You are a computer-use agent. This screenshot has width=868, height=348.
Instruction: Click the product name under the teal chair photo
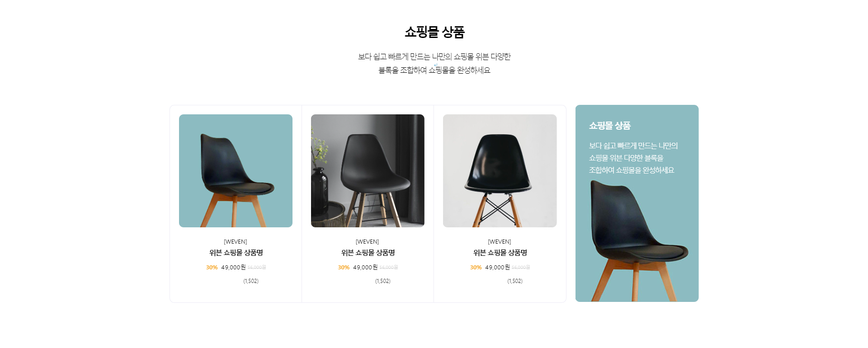(236, 253)
